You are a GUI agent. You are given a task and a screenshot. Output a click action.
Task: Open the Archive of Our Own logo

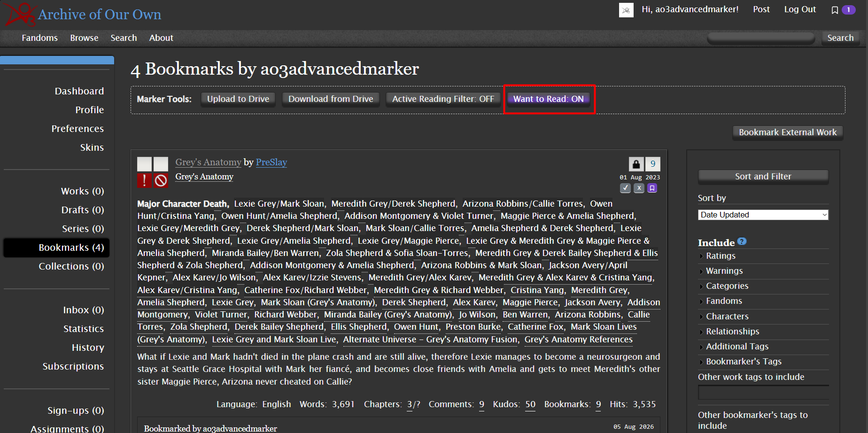(83, 15)
